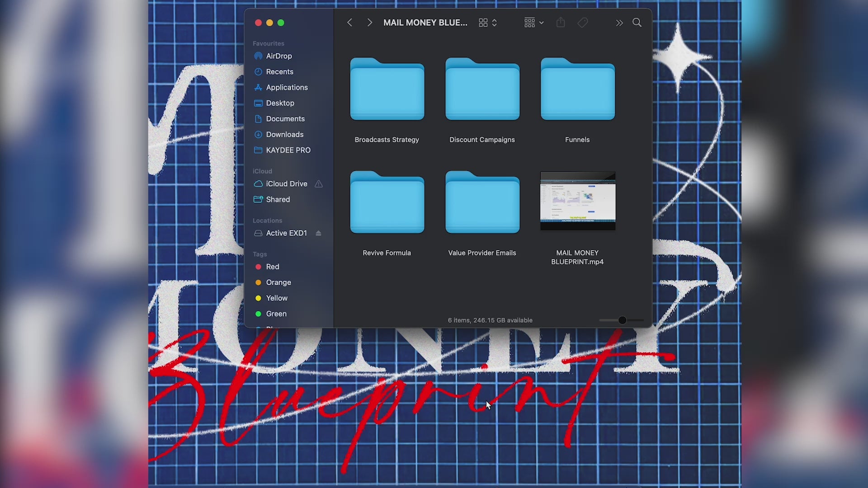The width and height of the screenshot is (868, 488).
Task: Click the Funnels folder name label
Action: (x=577, y=140)
